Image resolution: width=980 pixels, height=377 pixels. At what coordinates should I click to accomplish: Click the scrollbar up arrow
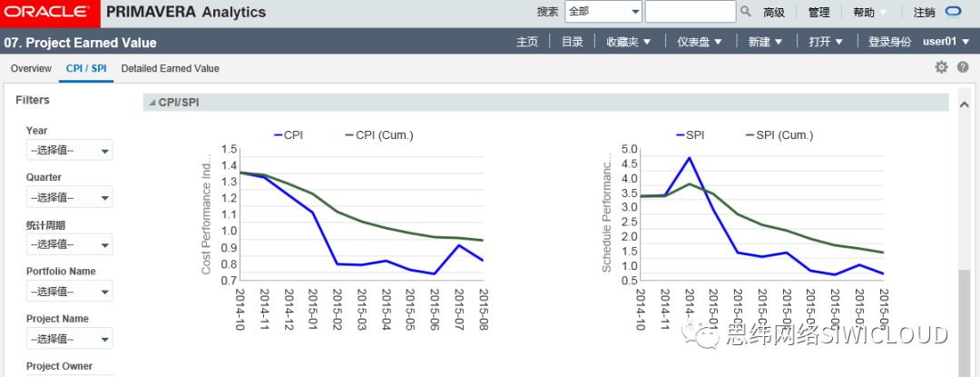(x=965, y=104)
